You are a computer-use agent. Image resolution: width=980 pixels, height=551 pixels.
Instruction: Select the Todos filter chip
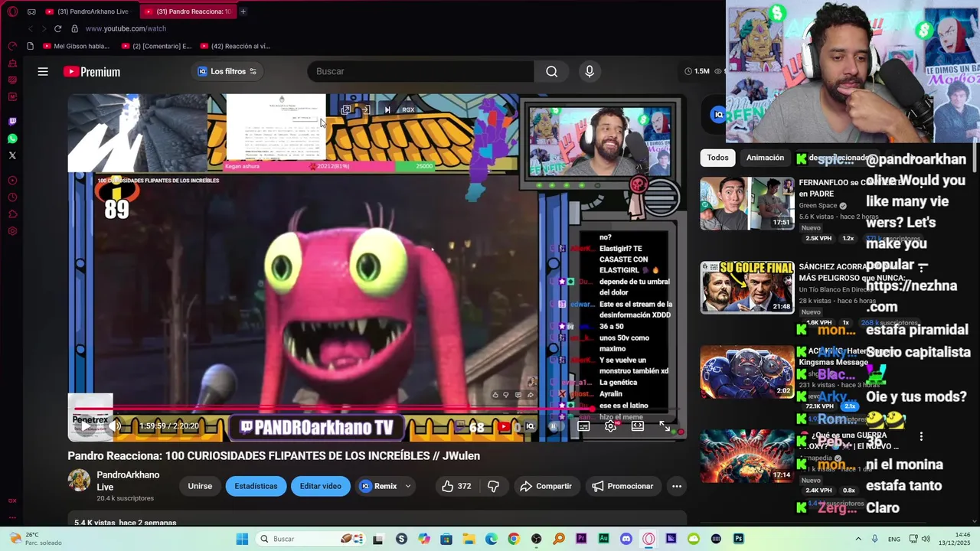[x=717, y=158]
